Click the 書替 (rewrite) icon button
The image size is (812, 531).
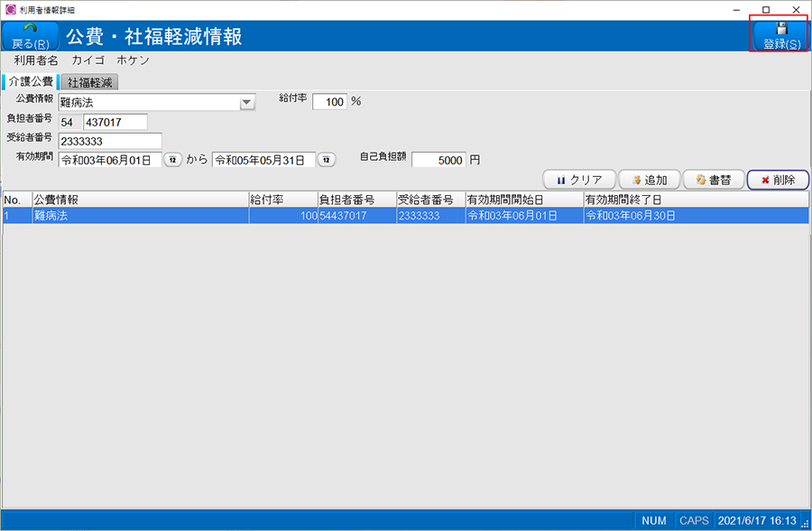tap(713, 179)
